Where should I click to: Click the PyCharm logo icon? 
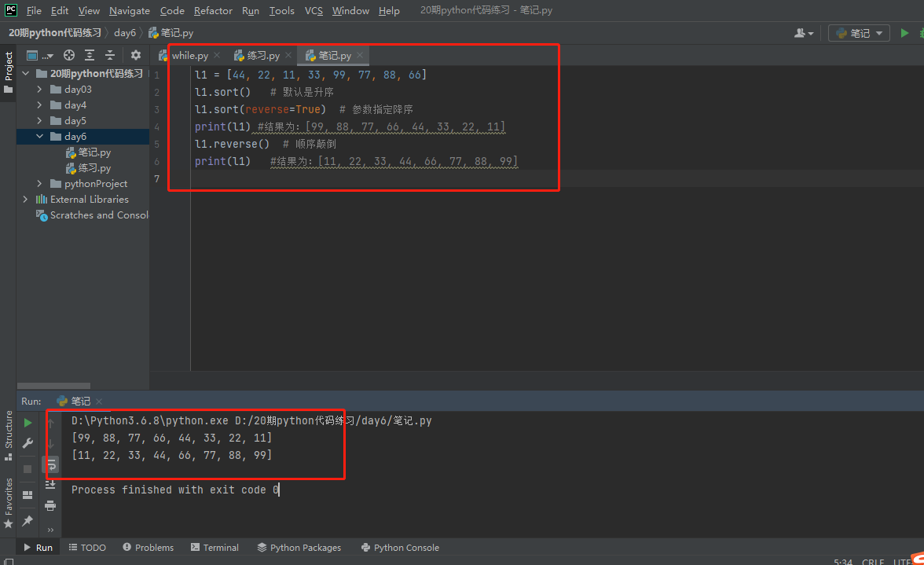[11, 10]
